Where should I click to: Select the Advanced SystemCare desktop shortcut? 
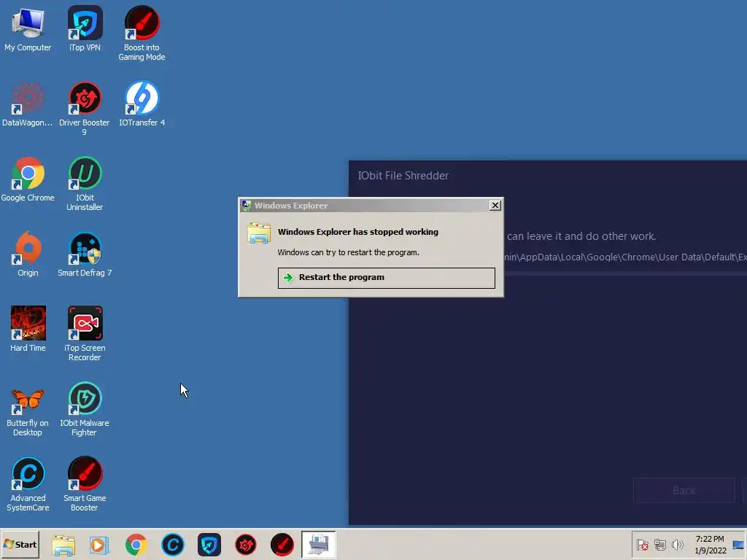(x=28, y=484)
